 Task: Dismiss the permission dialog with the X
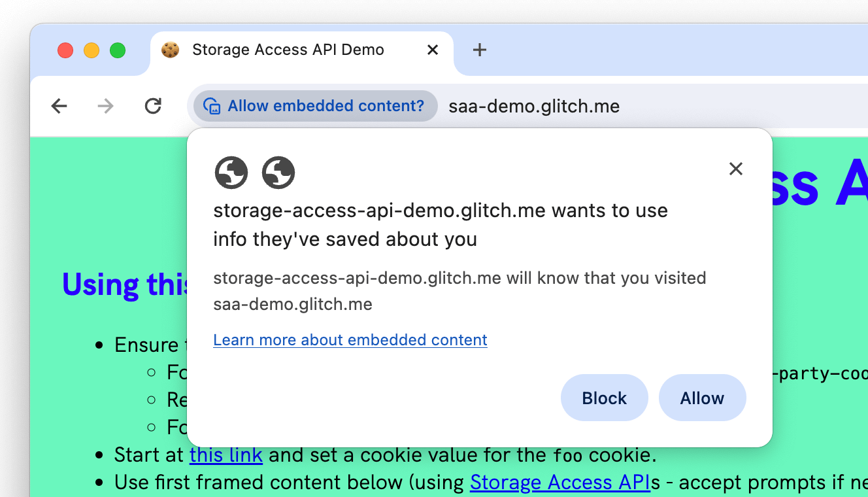[735, 169]
